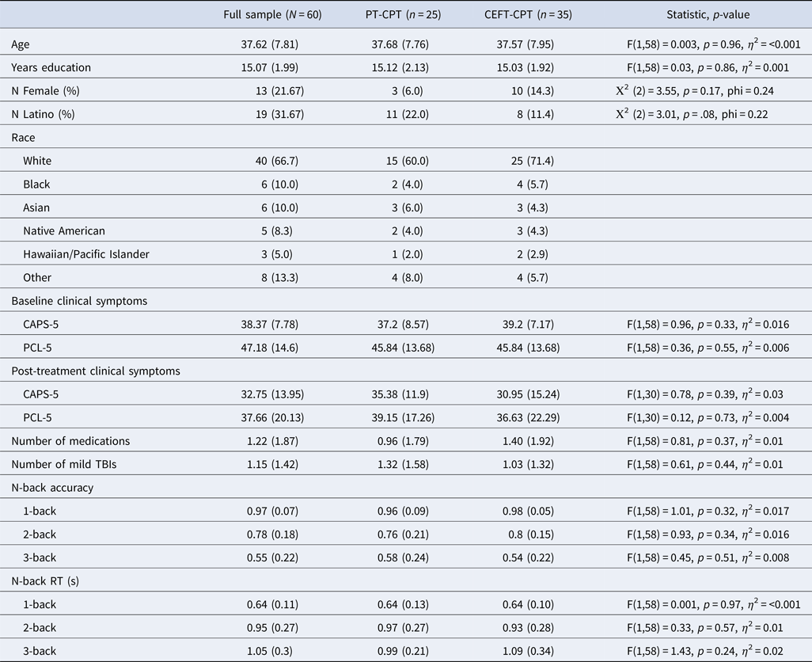Click the Hawaiian/Pacific Islander row label
Viewport: 812px width, 662px height.
pos(86,254)
